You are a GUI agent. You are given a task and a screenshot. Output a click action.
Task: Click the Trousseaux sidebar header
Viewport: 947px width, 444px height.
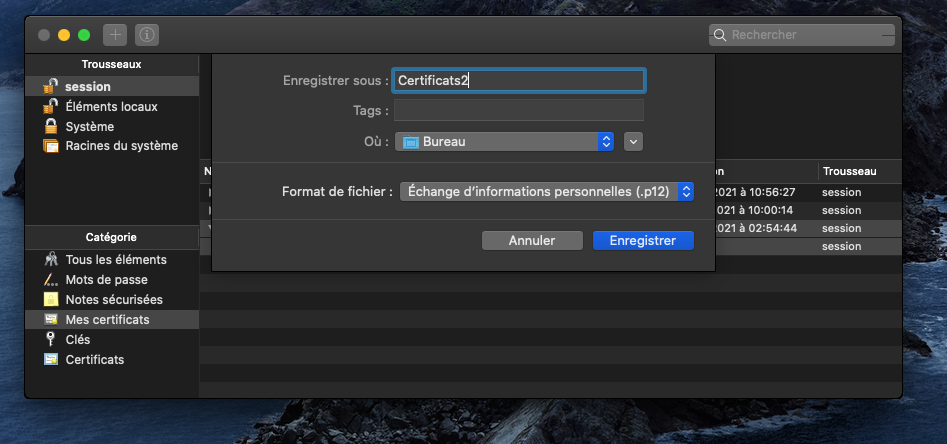[112, 64]
